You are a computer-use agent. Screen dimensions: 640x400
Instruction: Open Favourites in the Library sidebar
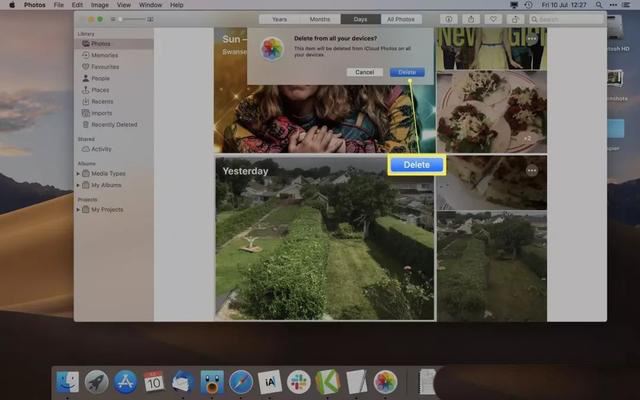click(x=105, y=66)
